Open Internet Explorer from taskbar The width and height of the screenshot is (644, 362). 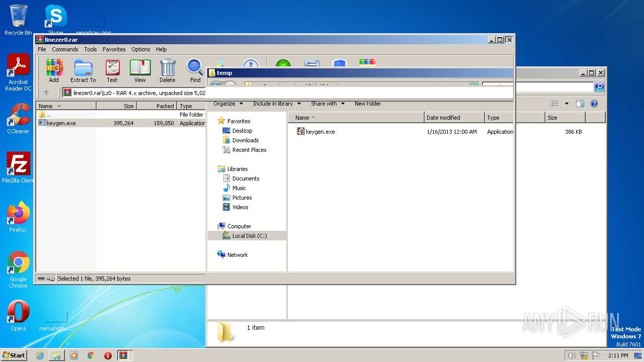pyautogui.click(x=40, y=355)
